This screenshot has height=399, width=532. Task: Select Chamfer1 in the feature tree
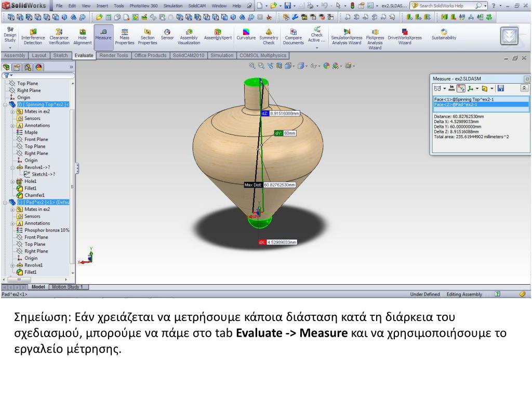tap(34, 195)
